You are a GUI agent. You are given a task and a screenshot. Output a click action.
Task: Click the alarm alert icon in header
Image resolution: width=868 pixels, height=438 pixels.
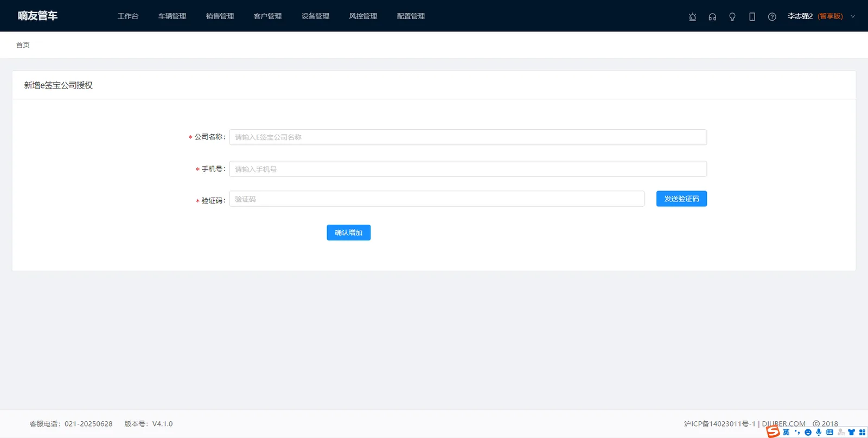[x=692, y=17]
